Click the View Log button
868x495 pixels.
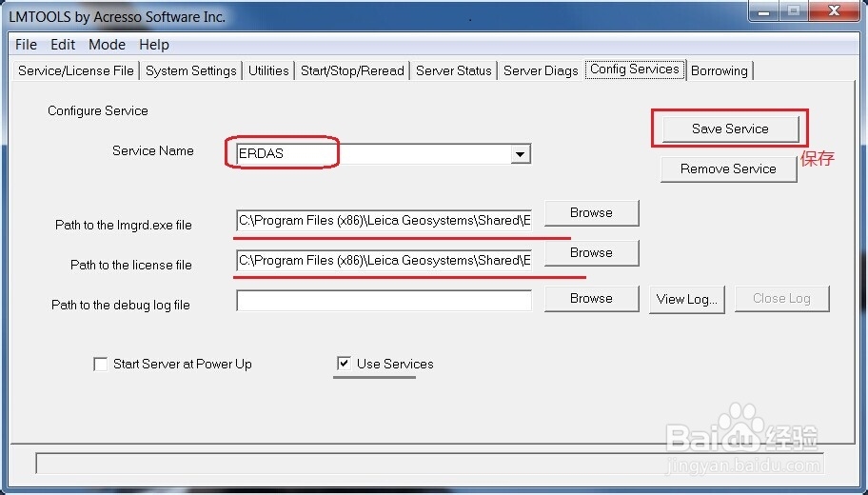click(x=687, y=299)
